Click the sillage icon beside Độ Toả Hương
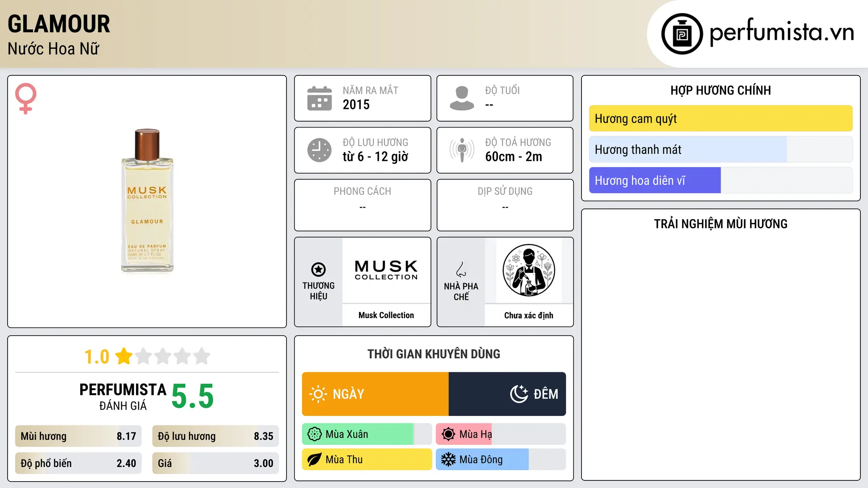This screenshot has height=488, width=868. (462, 150)
